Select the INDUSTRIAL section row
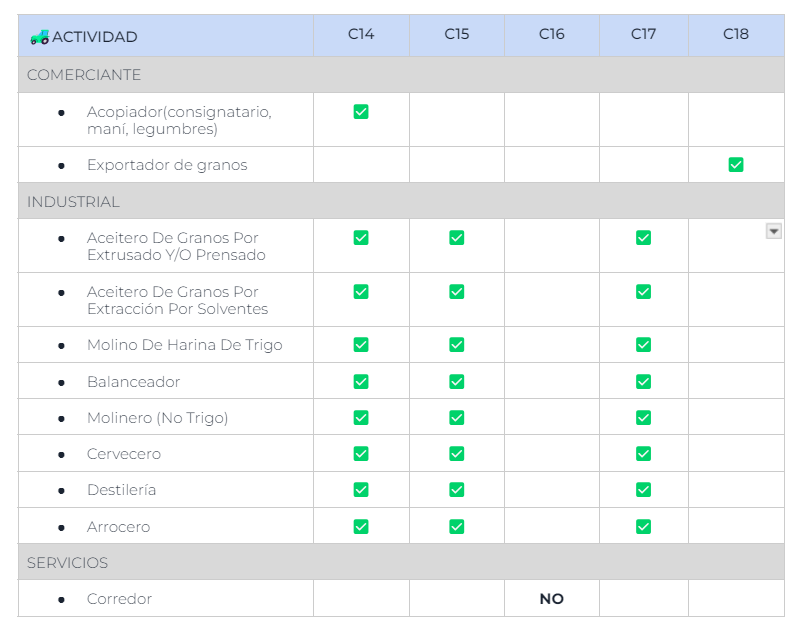 pos(73,202)
